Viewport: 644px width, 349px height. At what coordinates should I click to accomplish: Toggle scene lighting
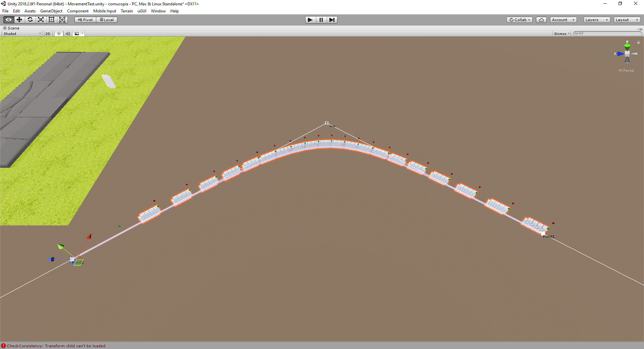pyautogui.click(x=58, y=34)
